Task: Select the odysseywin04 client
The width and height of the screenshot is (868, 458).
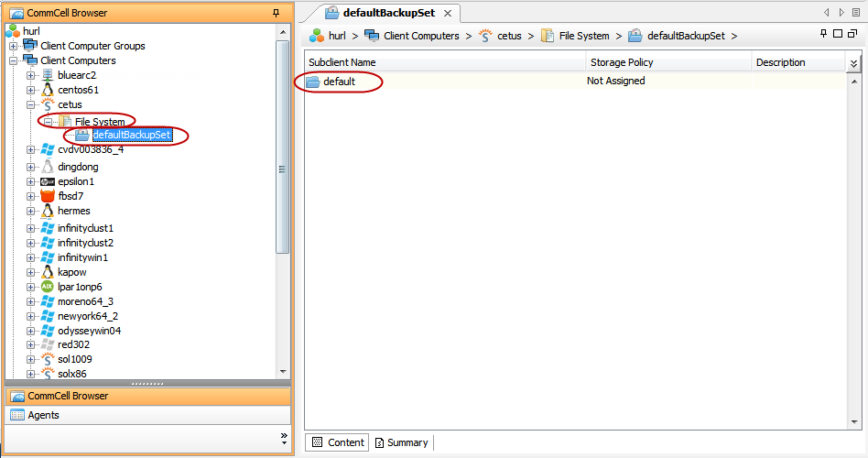Action: [89, 331]
